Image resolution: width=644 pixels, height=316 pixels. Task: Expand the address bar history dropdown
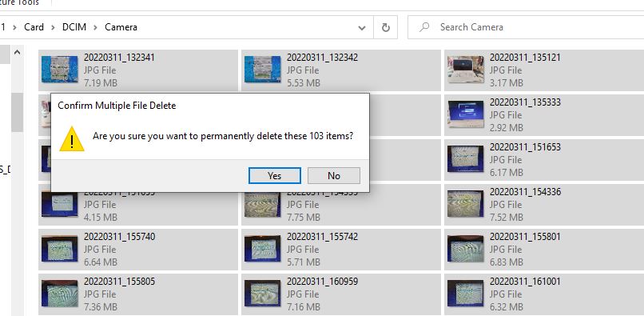[x=361, y=27]
